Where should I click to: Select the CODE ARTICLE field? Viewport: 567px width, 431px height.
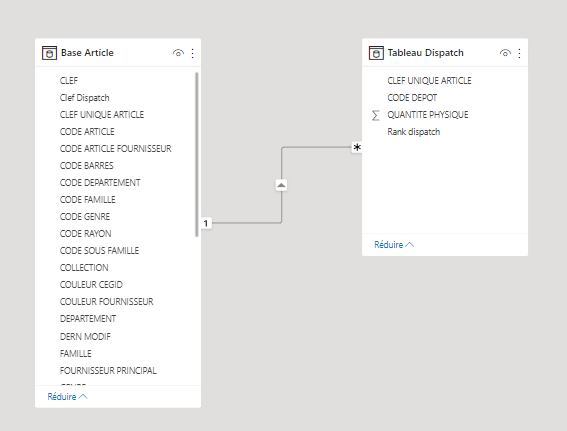click(87, 132)
